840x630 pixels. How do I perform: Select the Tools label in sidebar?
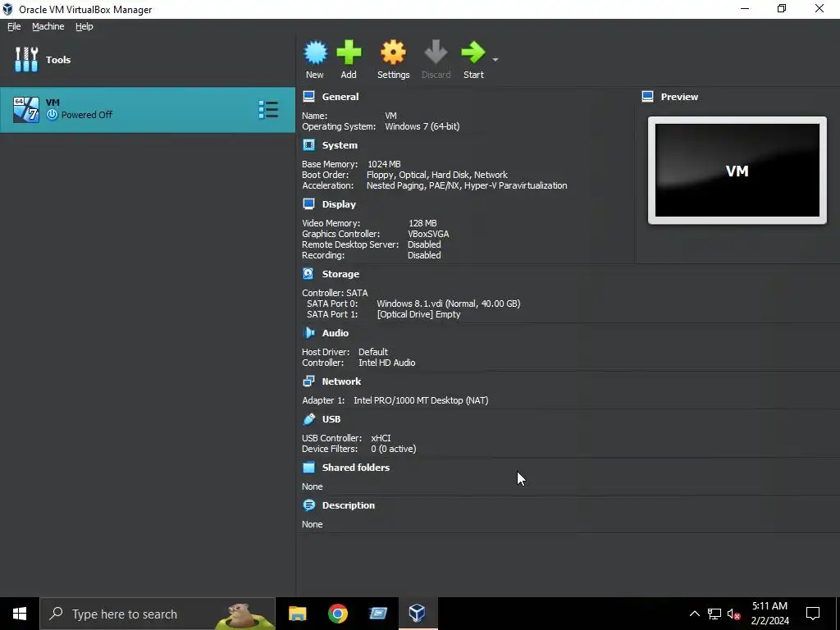58,59
